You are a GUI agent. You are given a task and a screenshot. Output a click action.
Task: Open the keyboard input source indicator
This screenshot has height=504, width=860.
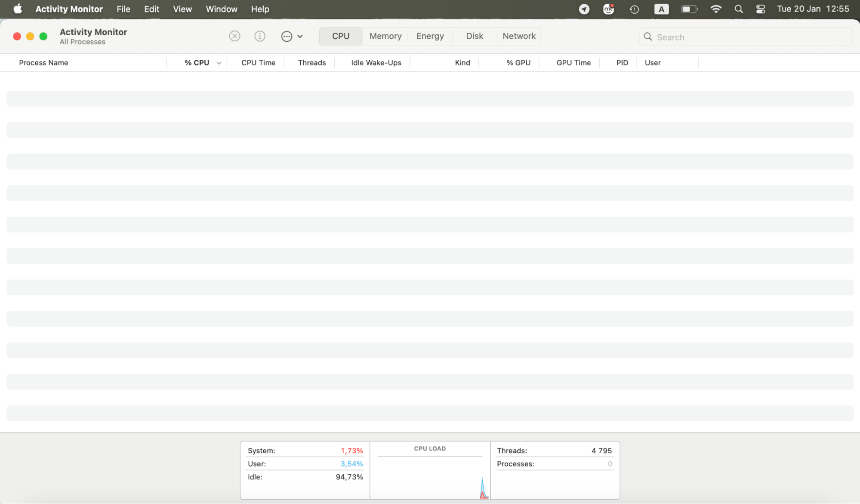click(661, 9)
